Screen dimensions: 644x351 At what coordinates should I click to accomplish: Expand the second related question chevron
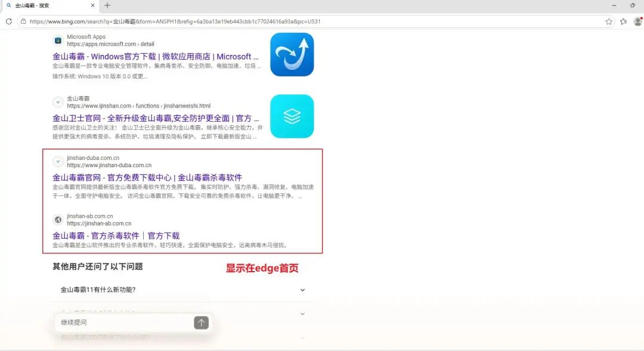pos(302,314)
